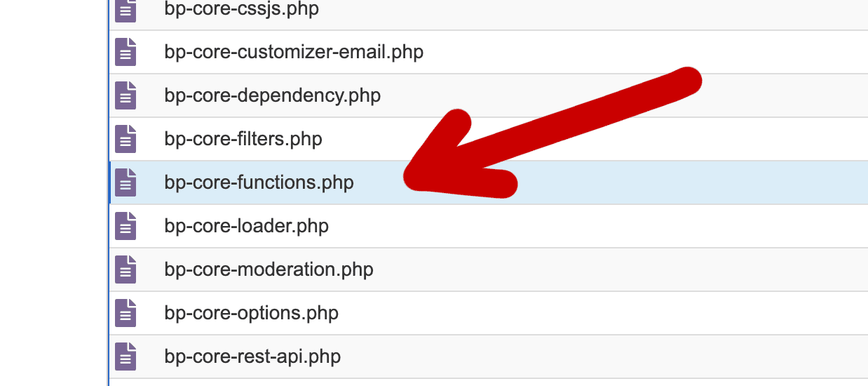Open the bp-core-options.php filename
868x386 pixels.
[251, 313]
